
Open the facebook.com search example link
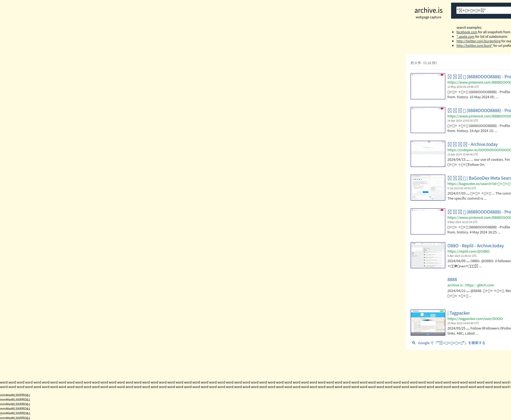[x=467, y=32]
